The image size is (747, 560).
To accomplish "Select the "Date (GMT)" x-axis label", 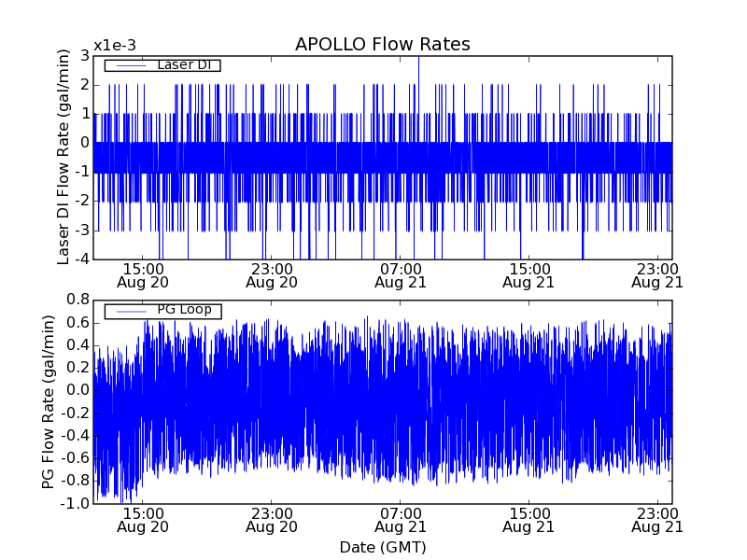I will 382,547.
